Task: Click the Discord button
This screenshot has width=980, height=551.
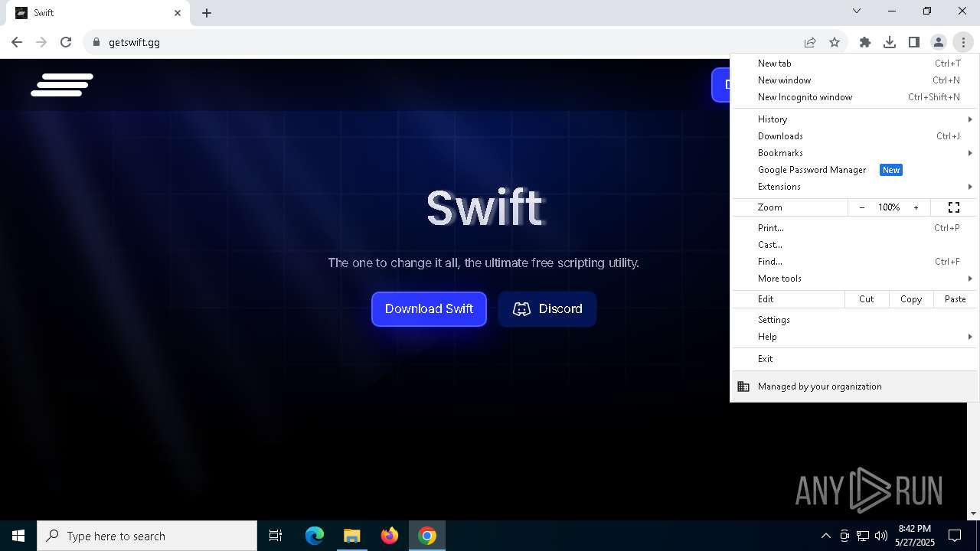Action: pos(547,309)
